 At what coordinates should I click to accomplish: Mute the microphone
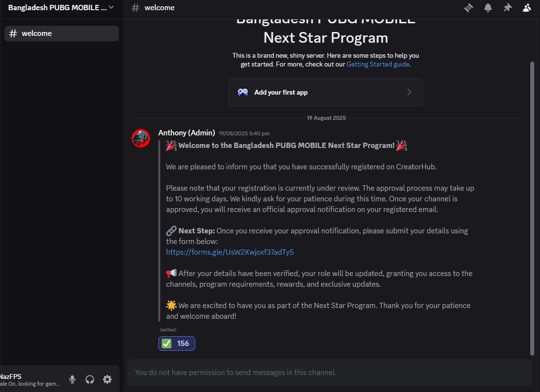(x=72, y=379)
